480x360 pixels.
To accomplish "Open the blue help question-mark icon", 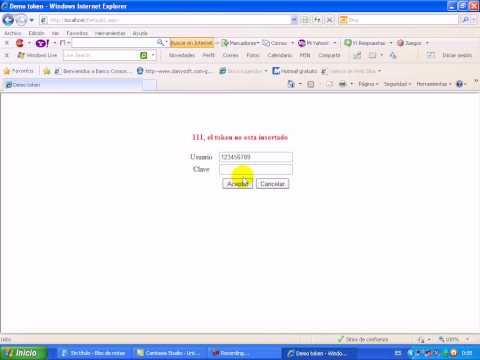I will click(x=459, y=84).
